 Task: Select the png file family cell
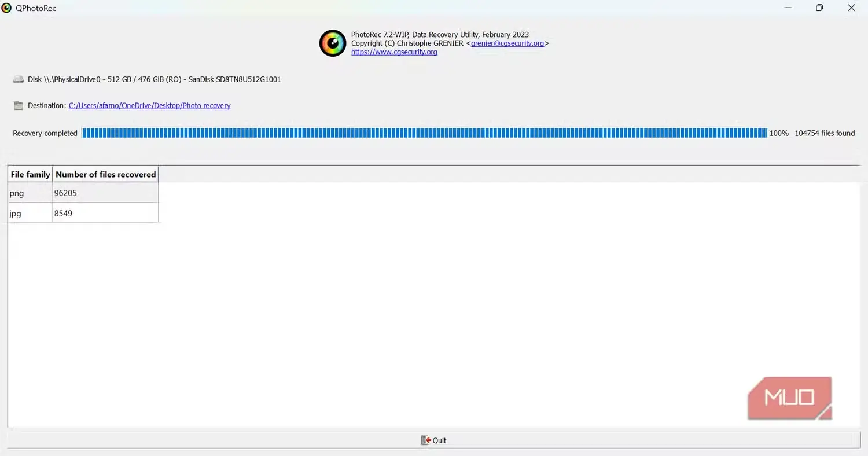[30, 193]
